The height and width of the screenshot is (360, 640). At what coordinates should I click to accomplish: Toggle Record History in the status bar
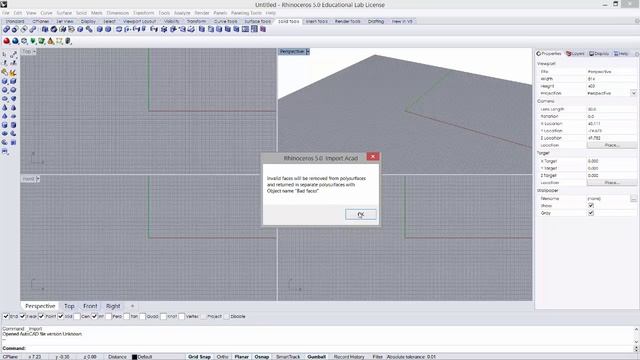pyautogui.click(x=349, y=357)
